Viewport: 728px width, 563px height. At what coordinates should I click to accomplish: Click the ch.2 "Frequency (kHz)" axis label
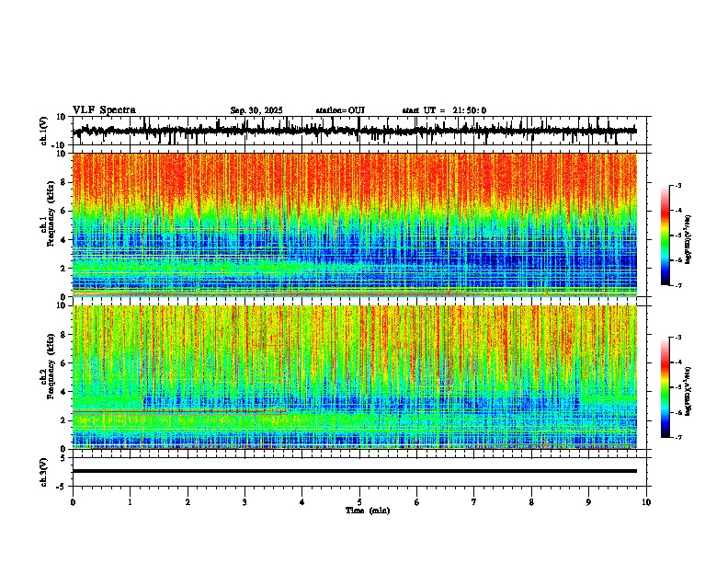tap(51, 366)
